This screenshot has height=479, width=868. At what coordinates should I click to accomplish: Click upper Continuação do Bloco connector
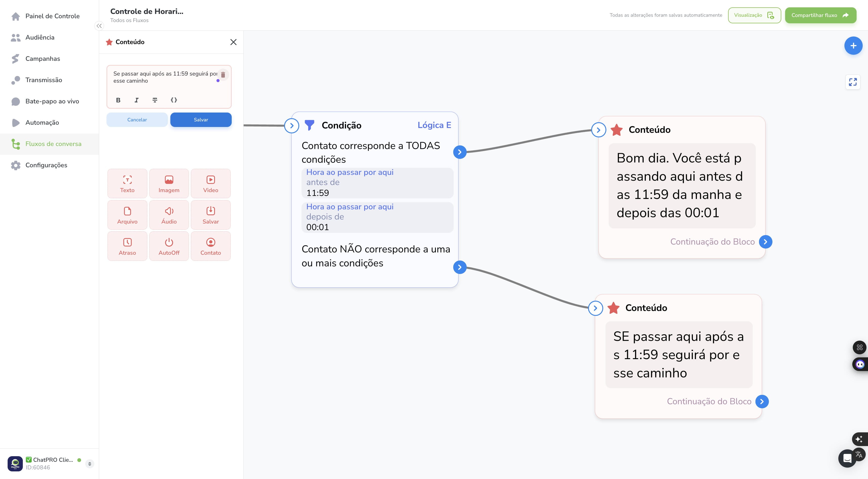tap(765, 242)
